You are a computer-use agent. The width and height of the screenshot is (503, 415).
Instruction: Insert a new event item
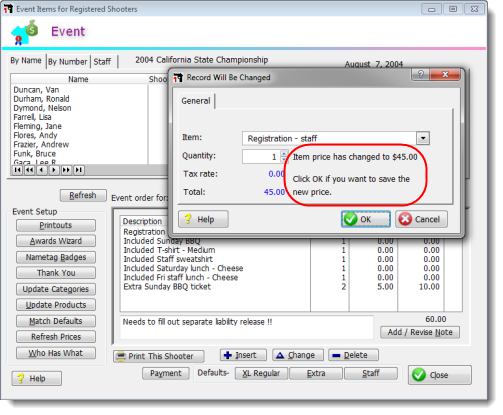tap(243, 355)
